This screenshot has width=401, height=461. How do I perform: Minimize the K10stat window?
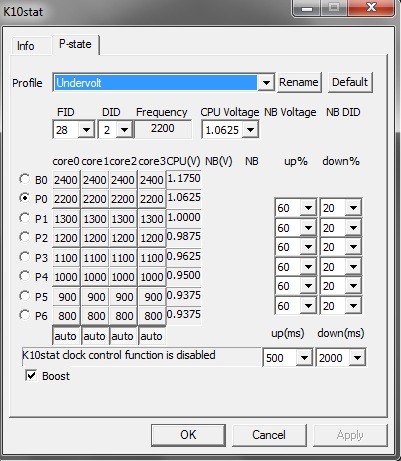coord(307,8)
